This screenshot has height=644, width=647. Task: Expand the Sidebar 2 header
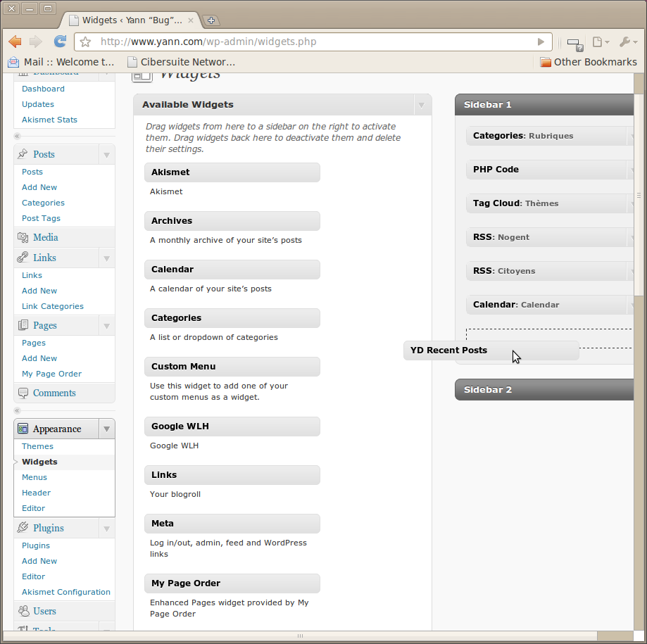(x=544, y=390)
